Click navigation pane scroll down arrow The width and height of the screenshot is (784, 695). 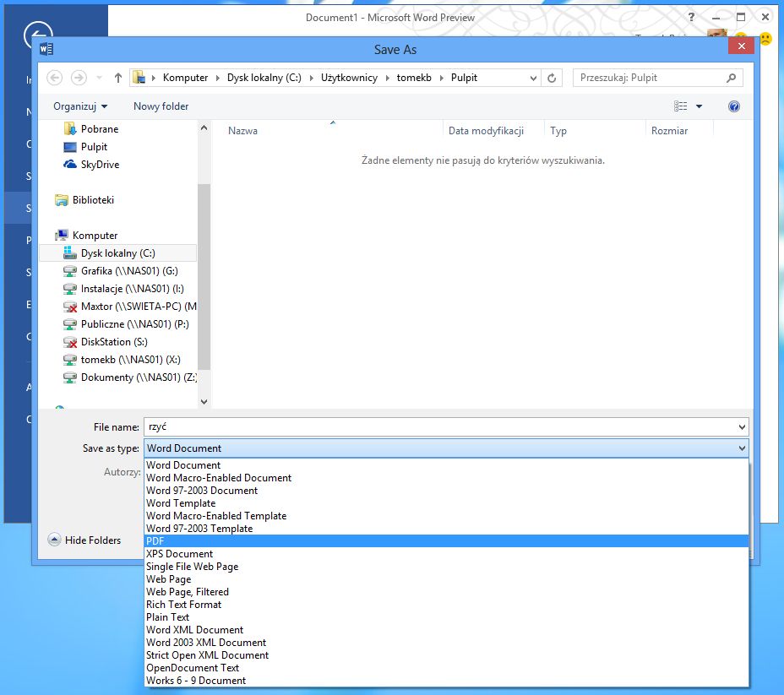click(204, 401)
